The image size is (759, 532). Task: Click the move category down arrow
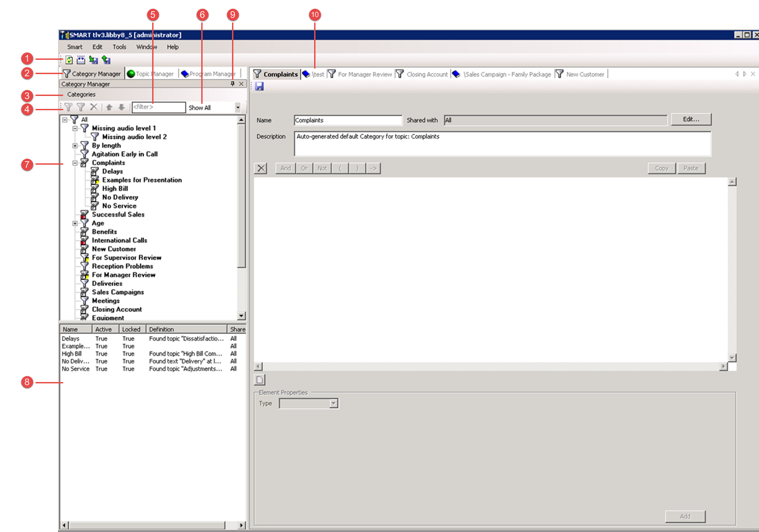click(121, 107)
